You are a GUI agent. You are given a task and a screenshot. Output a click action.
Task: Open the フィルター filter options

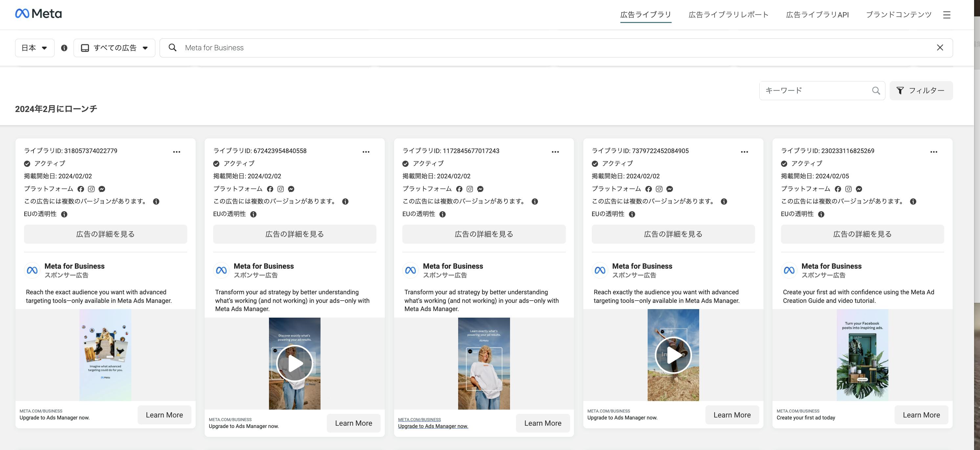click(921, 91)
